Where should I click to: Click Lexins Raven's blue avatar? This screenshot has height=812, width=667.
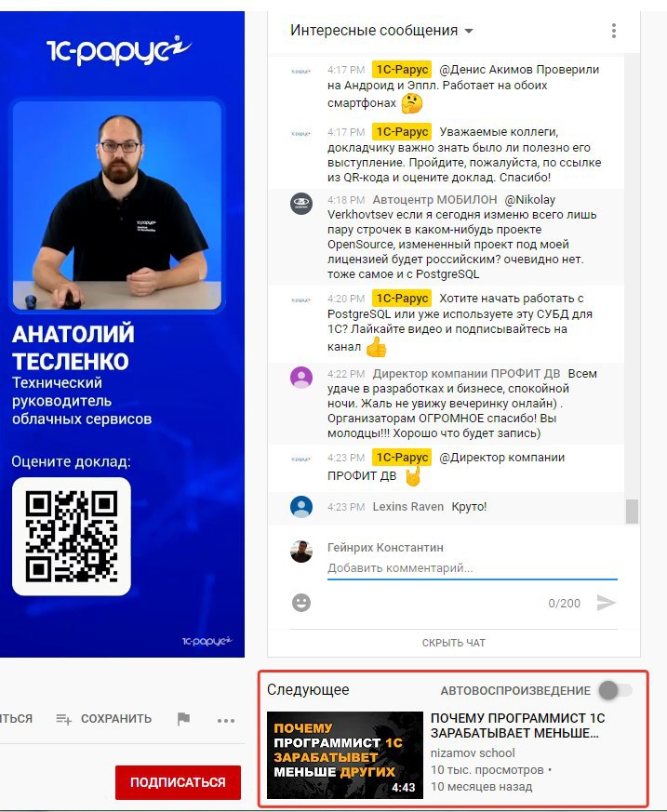coord(301,507)
